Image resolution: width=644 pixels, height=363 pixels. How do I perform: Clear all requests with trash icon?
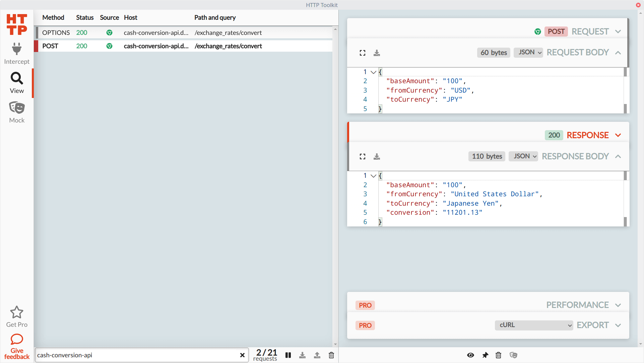point(331,355)
